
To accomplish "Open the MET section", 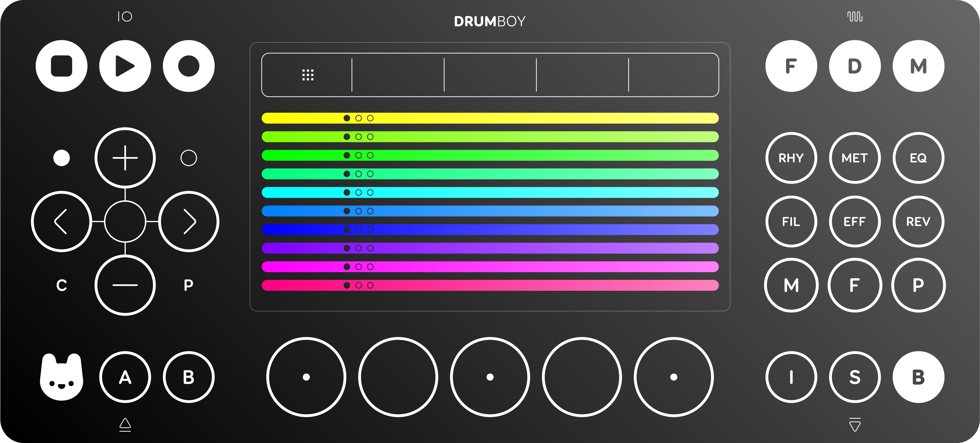I will pyautogui.click(x=855, y=158).
